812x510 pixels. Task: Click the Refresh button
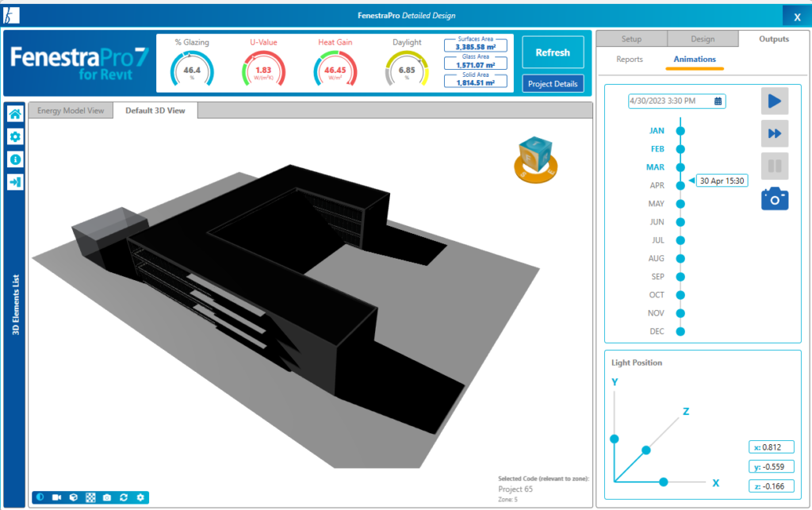(x=553, y=52)
